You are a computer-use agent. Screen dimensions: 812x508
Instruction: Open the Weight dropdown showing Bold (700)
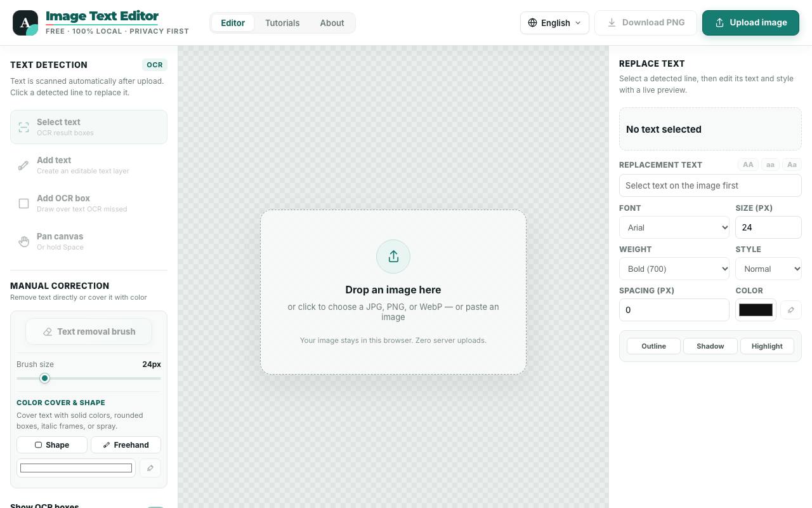pos(674,269)
